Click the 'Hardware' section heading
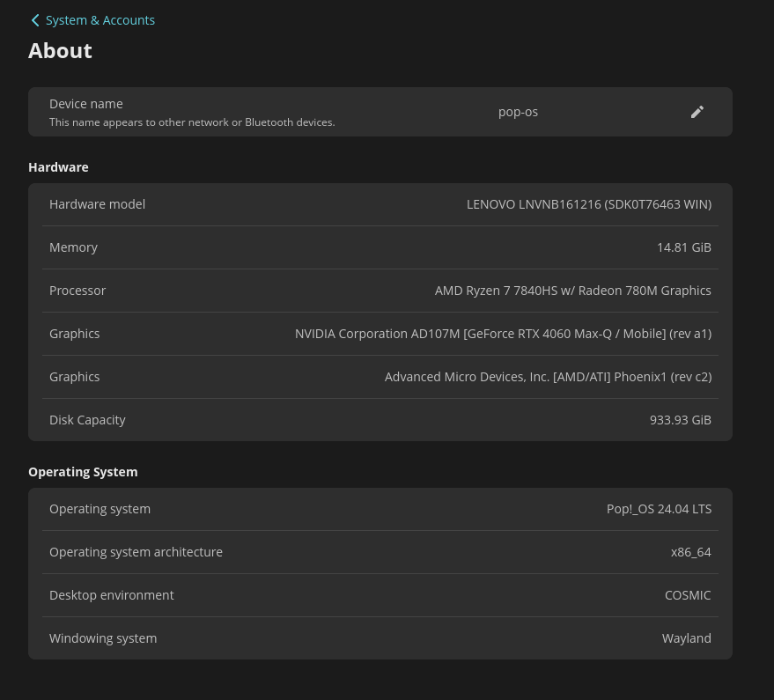774x700 pixels. click(58, 167)
